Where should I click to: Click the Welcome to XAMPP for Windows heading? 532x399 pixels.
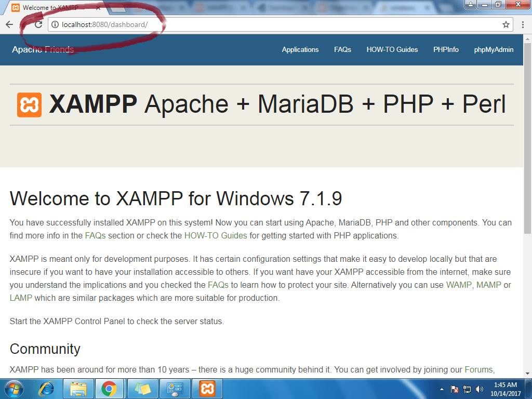[x=176, y=198]
